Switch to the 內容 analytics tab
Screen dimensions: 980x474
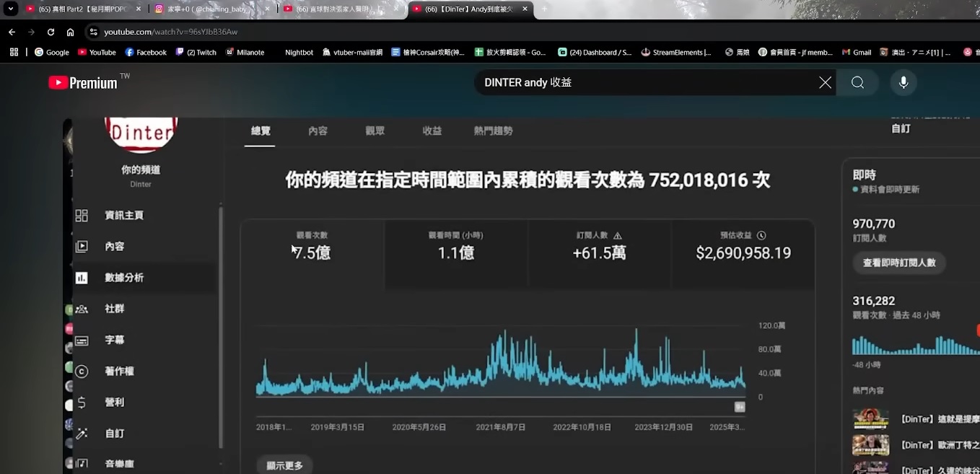point(318,131)
